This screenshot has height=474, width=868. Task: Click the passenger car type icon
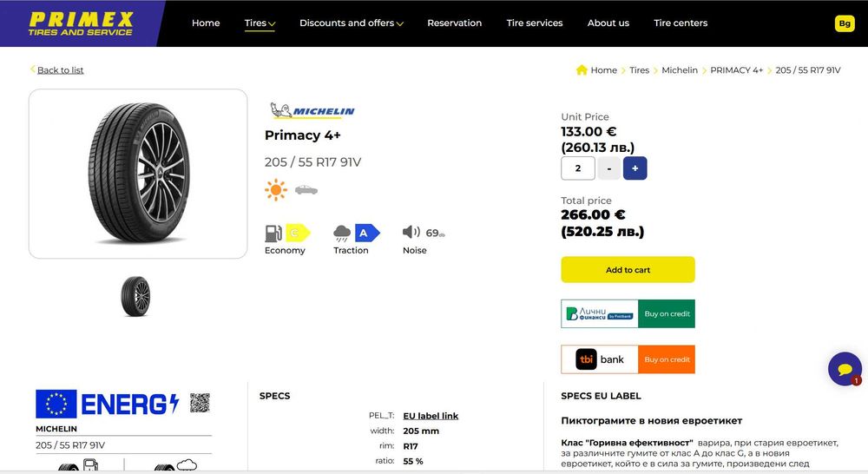coord(306,190)
